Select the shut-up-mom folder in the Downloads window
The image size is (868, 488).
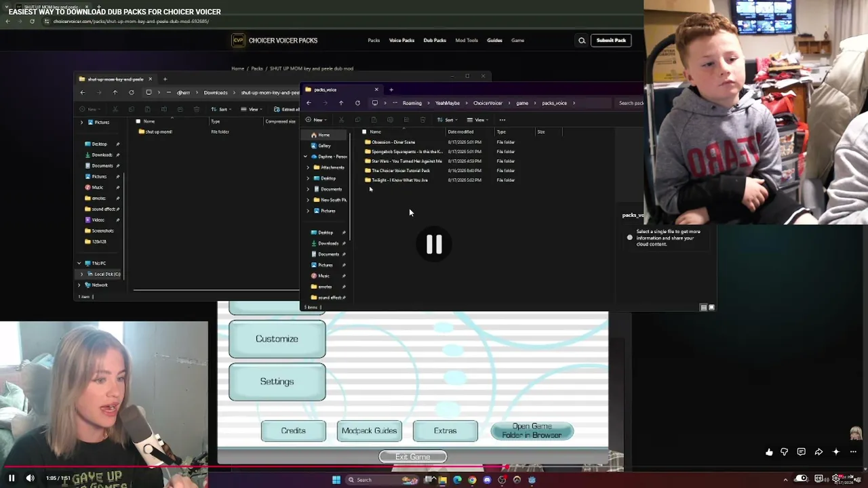point(155,131)
